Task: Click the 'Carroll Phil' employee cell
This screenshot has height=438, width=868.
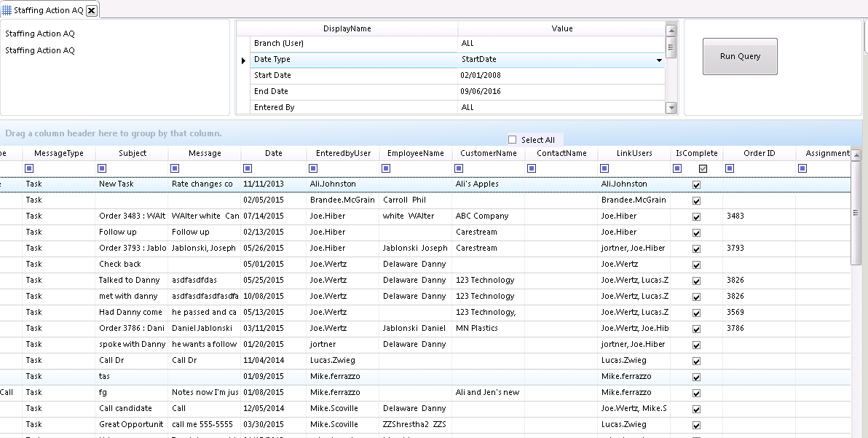Action: pos(415,200)
